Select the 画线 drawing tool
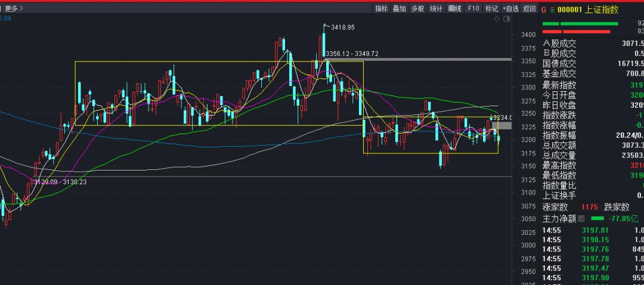Image resolution: width=644 pixels, height=285 pixels. (454, 8)
